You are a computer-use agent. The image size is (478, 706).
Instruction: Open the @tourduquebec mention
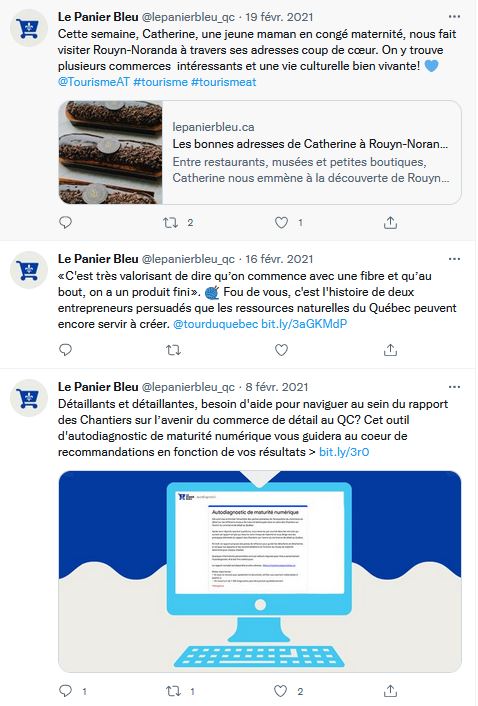pos(216,324)
